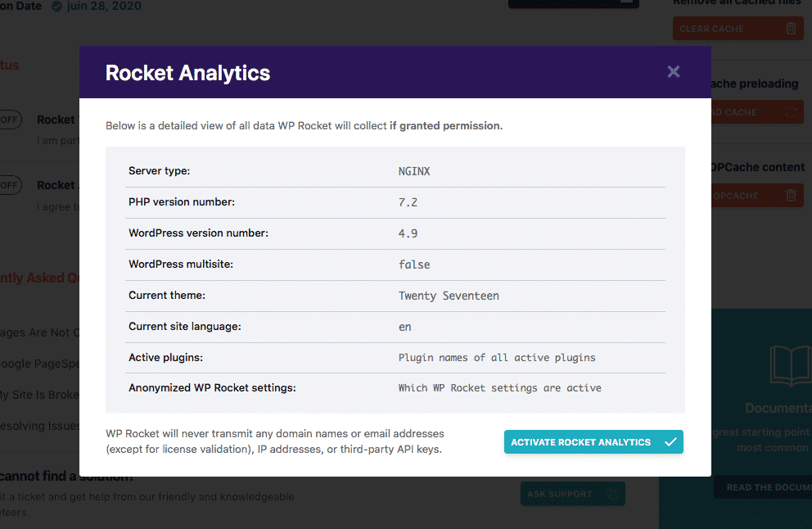Toggle the second OFF switch under status
The width and height of the screenshot is (812, 529).
click(x=8, y=185)
